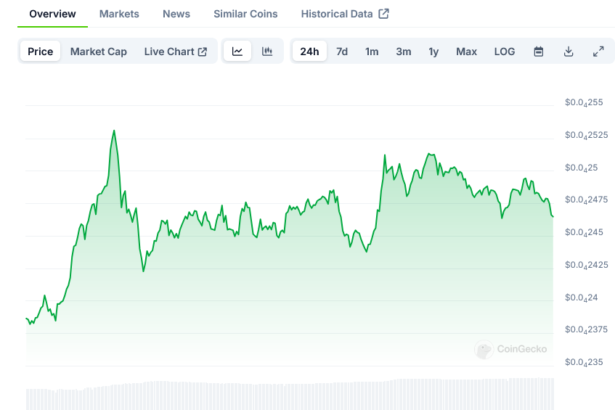Set chart range to 24h
This screenshot has width=615, height=410.
pyautogui.click(x=309, y=51)
